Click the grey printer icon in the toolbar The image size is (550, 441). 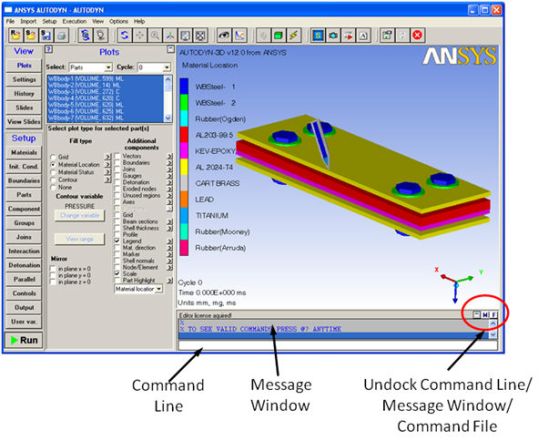point(62,35)
